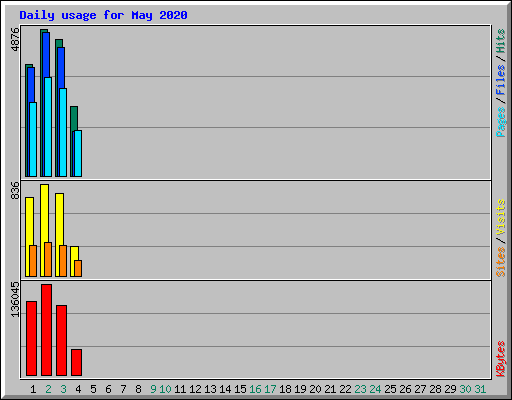Select the cyan Pages legend label
The width and height of the screenshot is (512, 400).
point(500,122)
